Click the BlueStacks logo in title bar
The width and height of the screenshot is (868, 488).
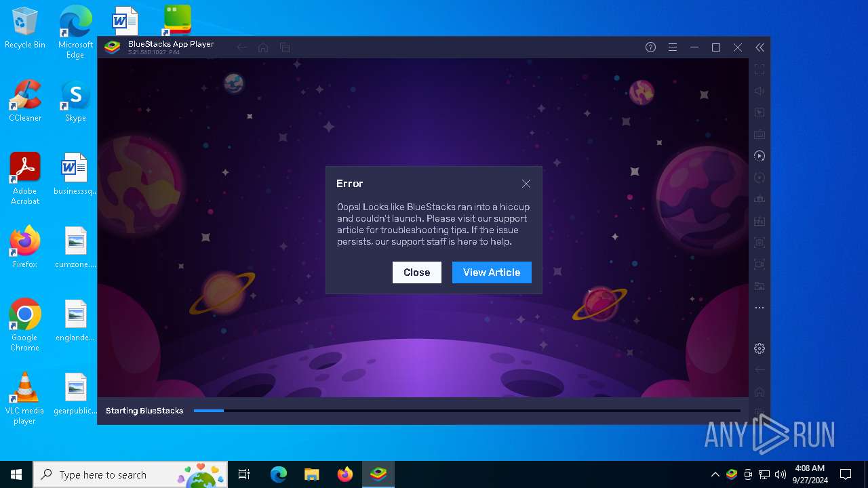point(113,47)
